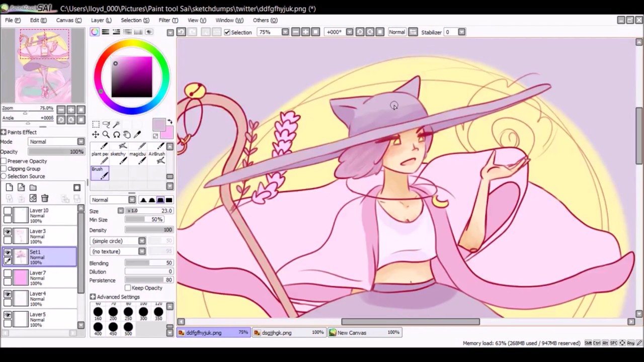Screen dimensions: 644x362
Task: Select the Layer5 row
Action: click(39, 319)
